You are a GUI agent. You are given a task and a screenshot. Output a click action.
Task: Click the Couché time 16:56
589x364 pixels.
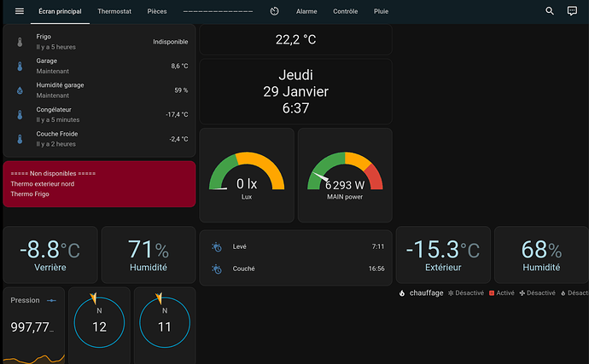click(376, 269)
